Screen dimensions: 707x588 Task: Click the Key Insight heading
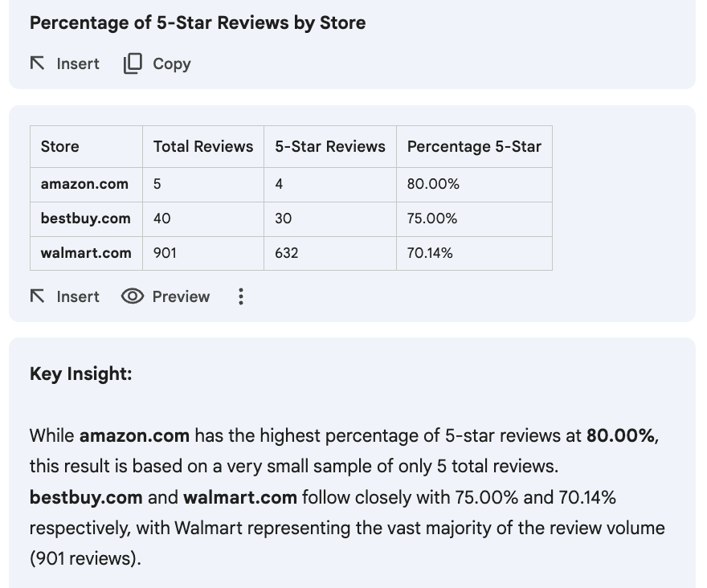tap(80, 374)
